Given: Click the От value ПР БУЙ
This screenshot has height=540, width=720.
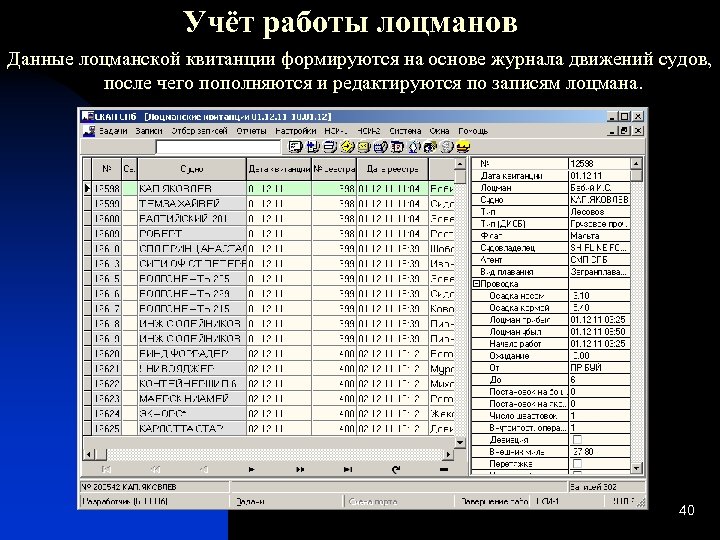Looking at the screenshot, I should (x=599, y=367).
